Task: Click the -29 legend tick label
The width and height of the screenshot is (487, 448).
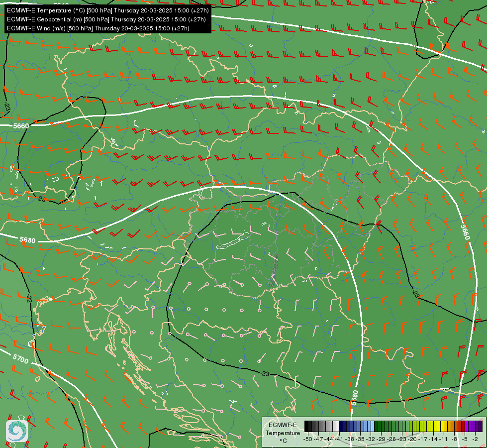Action: [x=381, y=440]
